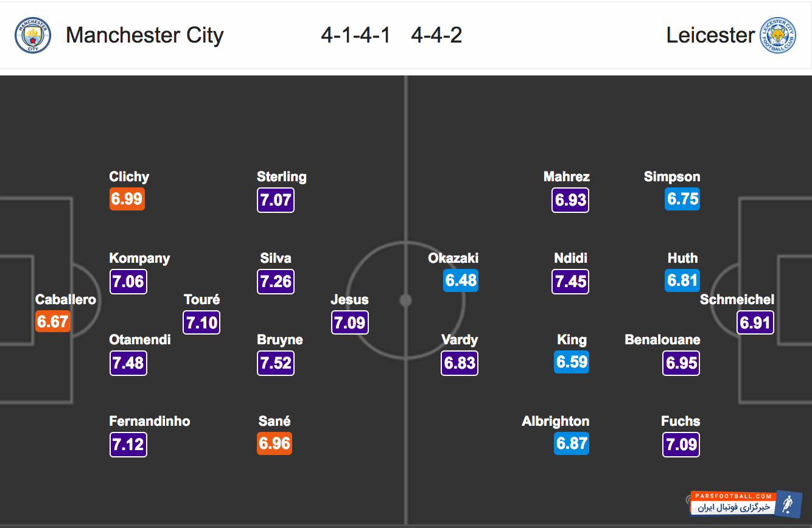Click Ndidi's 7.45 rating badge
The height and width of the screenshot is (528, 812).
570,282
